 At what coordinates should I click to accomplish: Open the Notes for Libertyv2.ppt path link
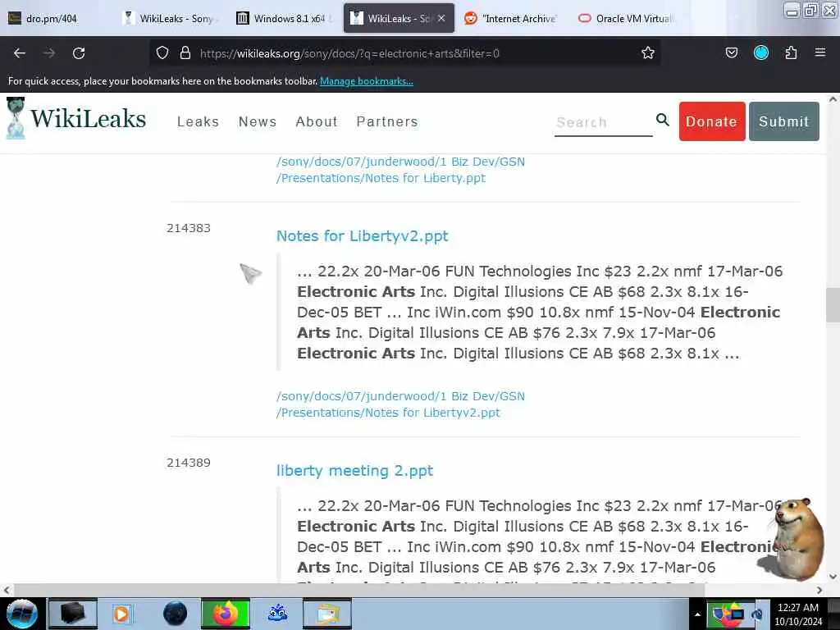(x=400, y=404)
